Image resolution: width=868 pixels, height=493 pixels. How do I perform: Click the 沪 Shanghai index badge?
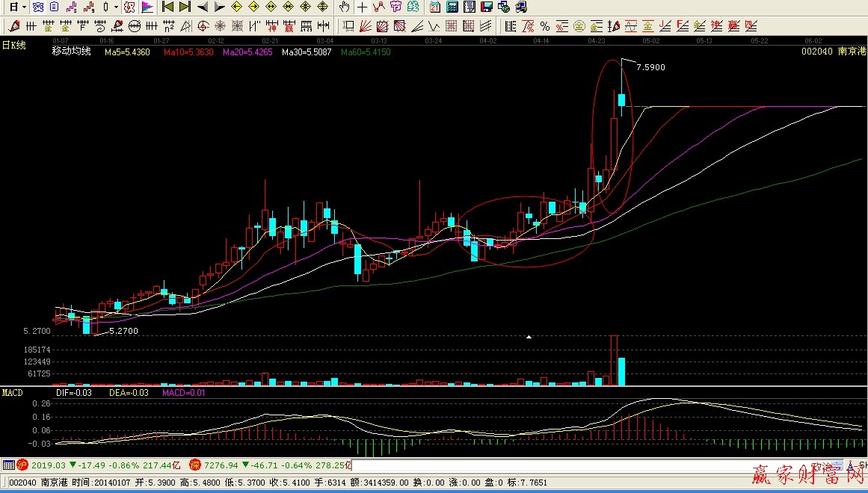coord(22,465)
